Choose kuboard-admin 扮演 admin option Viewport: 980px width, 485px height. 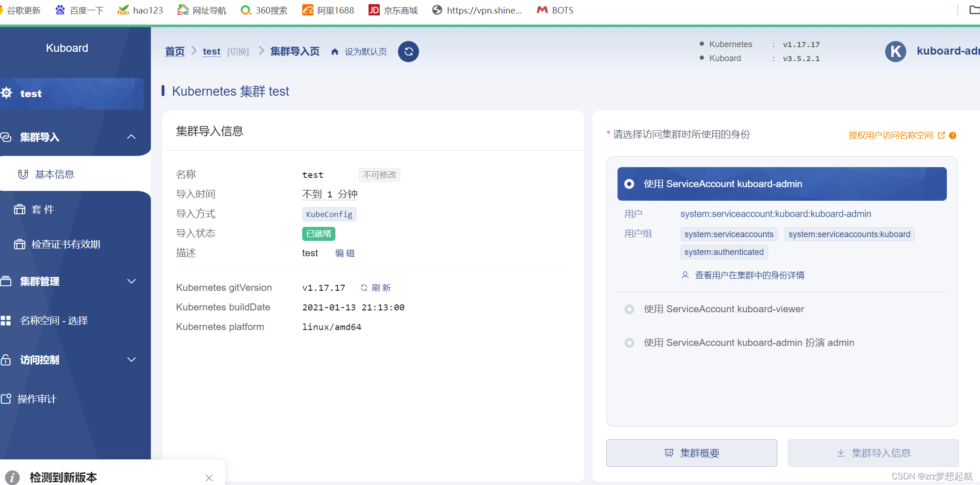[629, 343]
